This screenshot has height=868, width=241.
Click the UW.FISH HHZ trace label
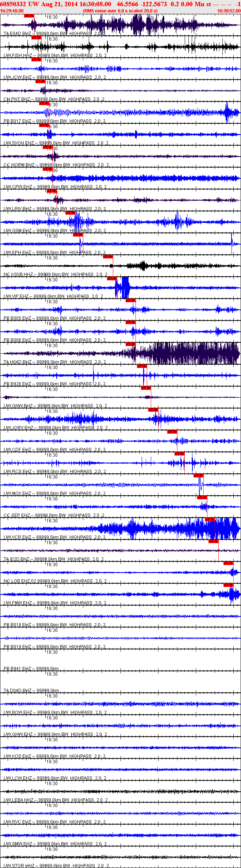coord(55,55)
